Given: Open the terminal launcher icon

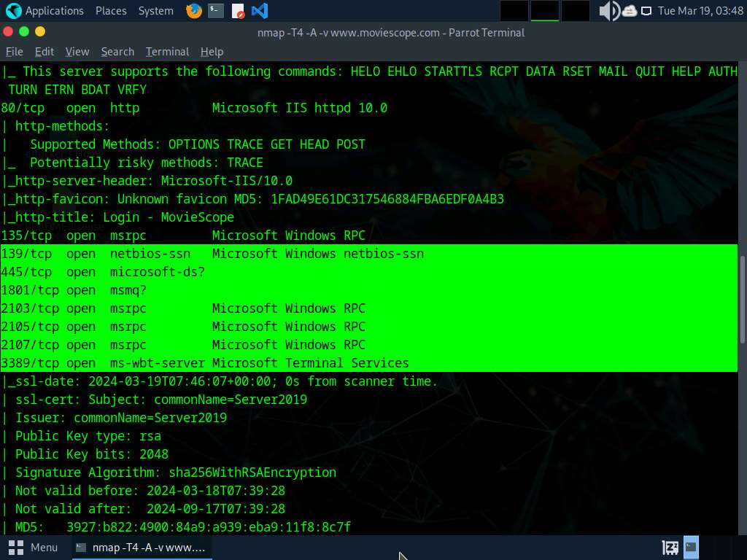Looking at the screenshot, I should tap(215, 11).
